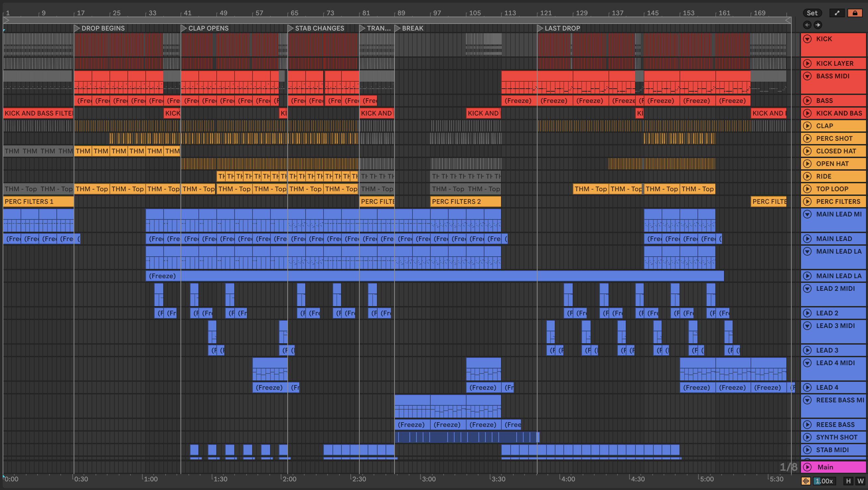Viewport: 868px width, 490px height.
Task: Toggle the Automation Mode button
Action: click(837, 13)
